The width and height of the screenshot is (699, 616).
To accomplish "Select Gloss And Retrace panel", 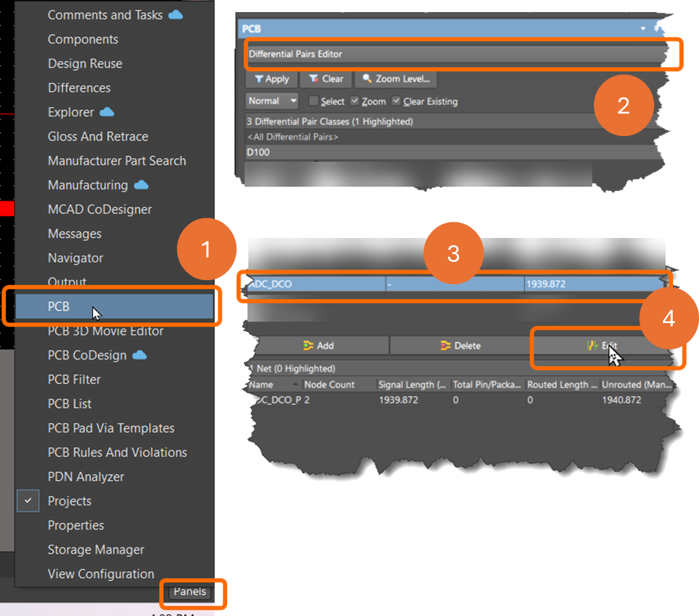I will click(x=98, y=136).
